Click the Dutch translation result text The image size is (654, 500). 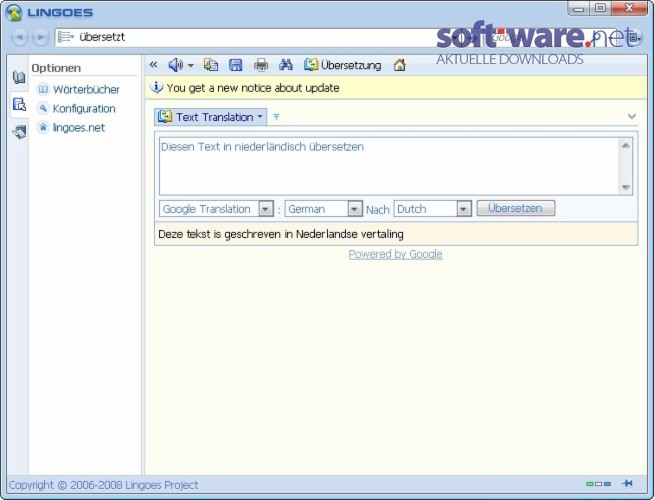point(281,234)
